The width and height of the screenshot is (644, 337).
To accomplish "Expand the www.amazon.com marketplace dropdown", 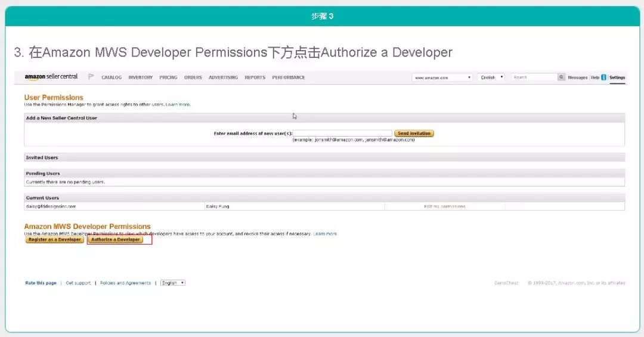I will 442,78.
